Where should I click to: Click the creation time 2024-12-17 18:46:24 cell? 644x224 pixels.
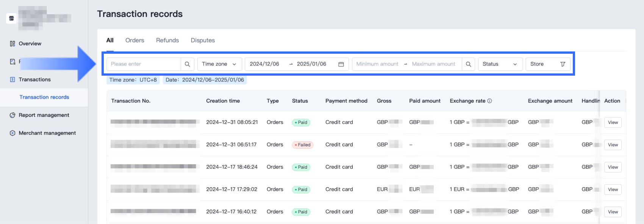click(x=232, y=167)
